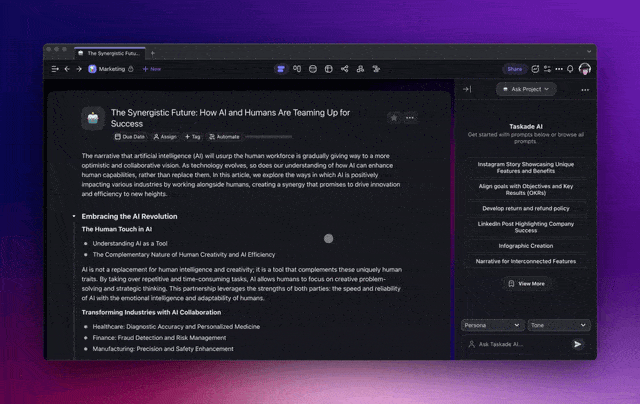
Task: Select Healthcare: Diagnostic Accuracy bullet
Action: (176, 327)
